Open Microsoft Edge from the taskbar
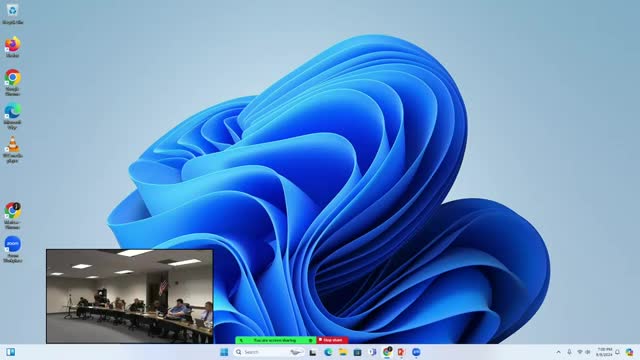The width and height of the screenshot is (640, 360). 328,352
